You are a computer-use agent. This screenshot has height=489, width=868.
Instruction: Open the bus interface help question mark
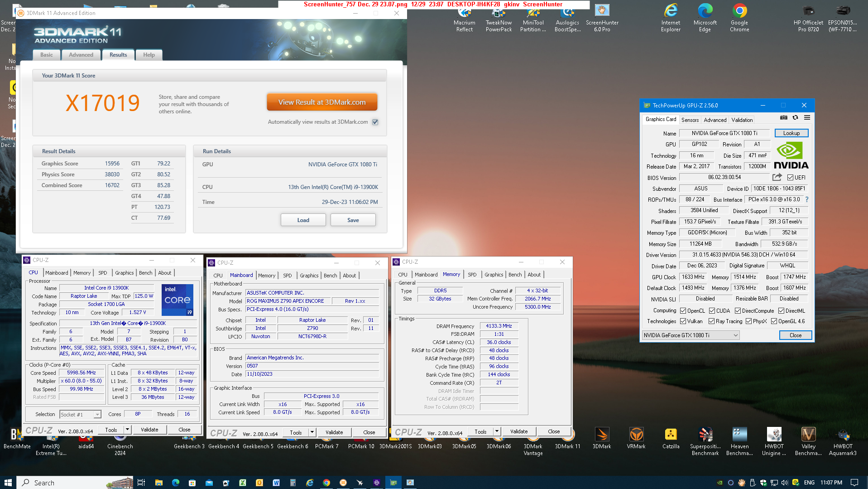(x=807, y=199)
